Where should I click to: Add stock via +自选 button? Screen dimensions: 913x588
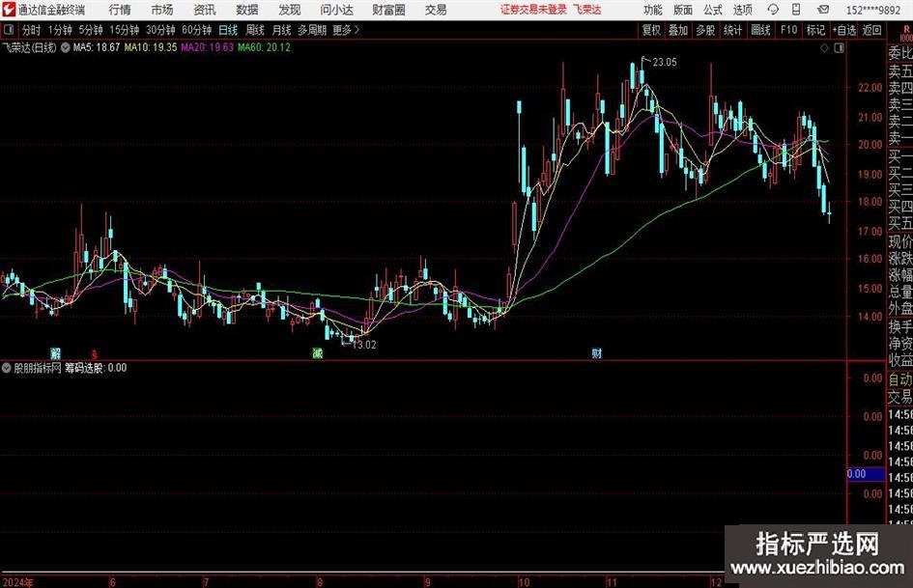tap(843, 30)
